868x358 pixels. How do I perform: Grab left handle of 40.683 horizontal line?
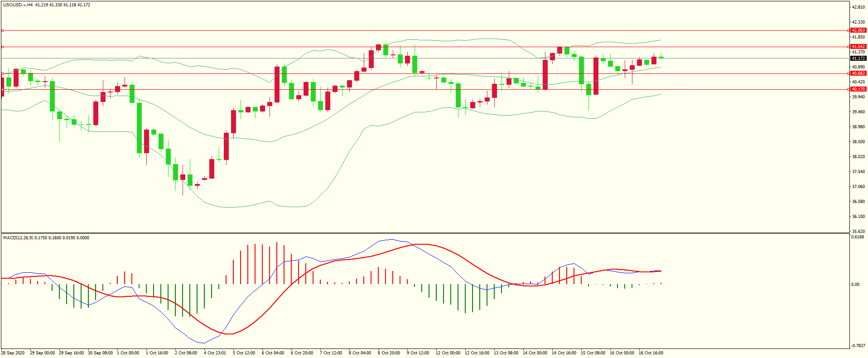point(2,73)
